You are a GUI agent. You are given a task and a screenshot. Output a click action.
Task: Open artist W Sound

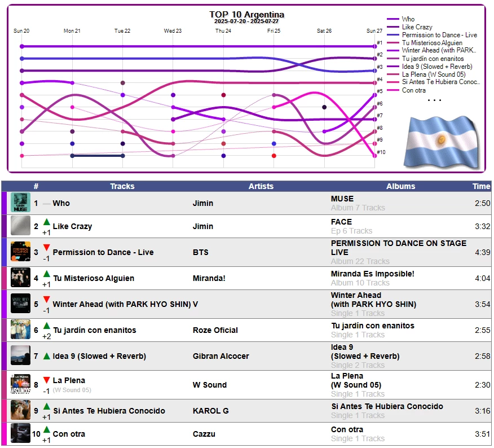(x=210, y=385)
